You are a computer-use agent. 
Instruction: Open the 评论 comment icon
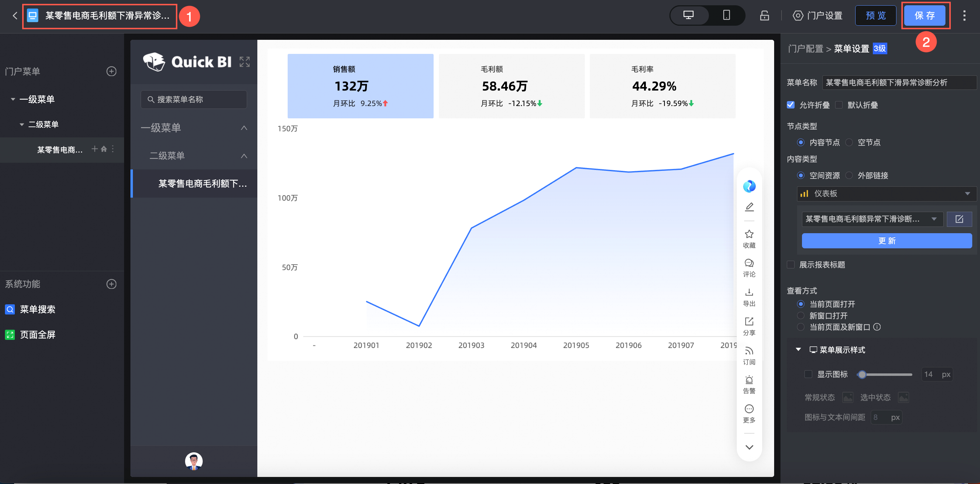[x=749, y=263]
